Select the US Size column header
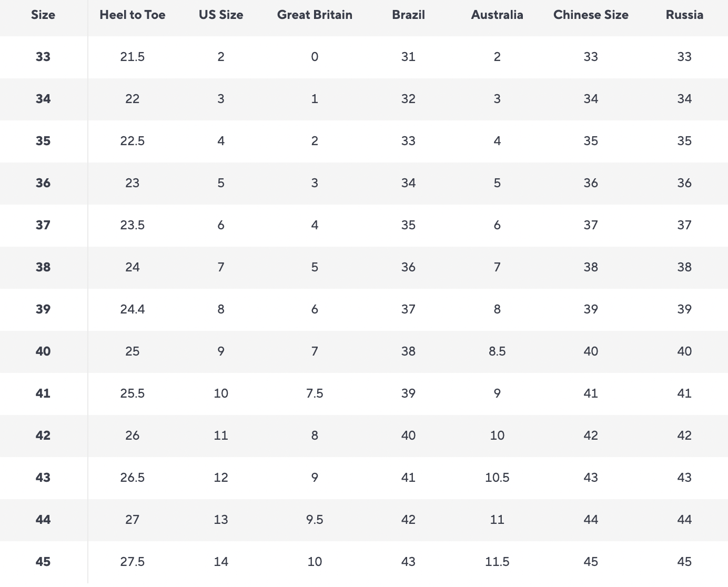The width and height of the screenshot is (728, 587). pos(221,15)
